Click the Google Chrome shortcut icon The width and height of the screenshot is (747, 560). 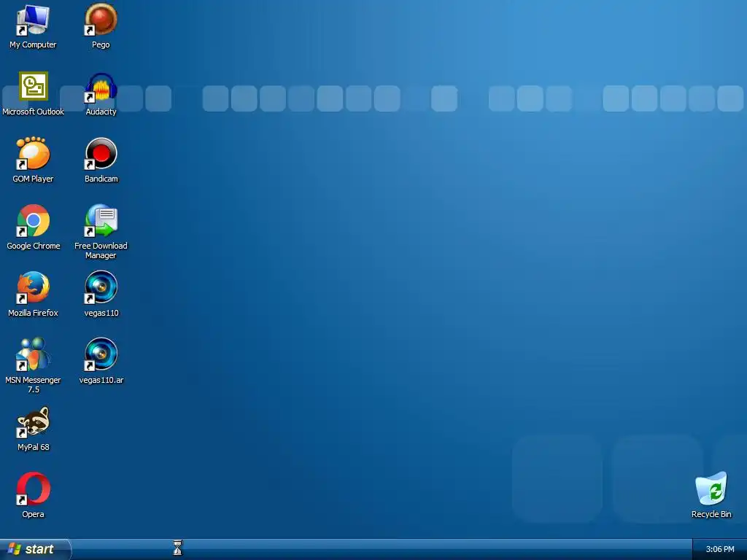[x=33, y=221]
